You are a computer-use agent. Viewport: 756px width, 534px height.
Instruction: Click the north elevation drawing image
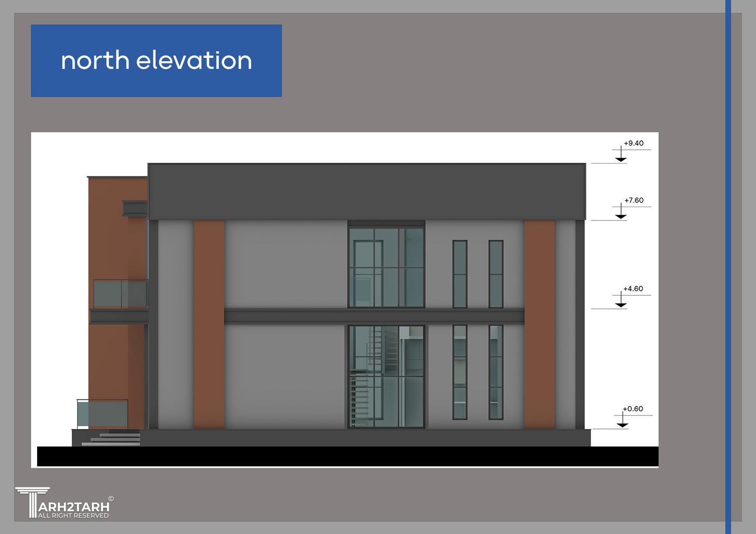[x=344, y=300]
